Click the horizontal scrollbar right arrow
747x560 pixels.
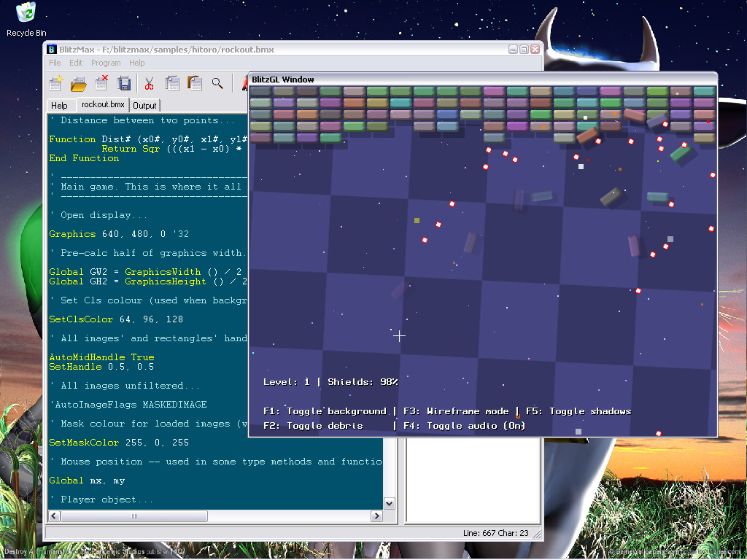coord(376,516)
